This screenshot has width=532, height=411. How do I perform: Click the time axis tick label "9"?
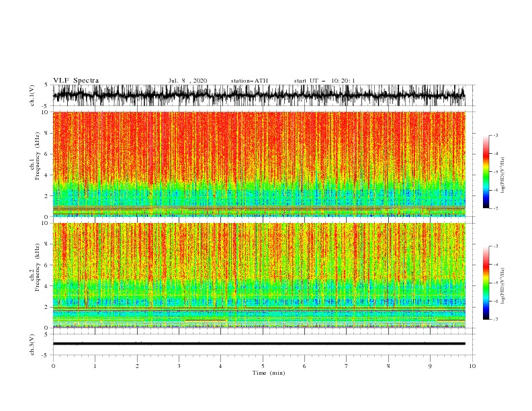coord(430,366)
